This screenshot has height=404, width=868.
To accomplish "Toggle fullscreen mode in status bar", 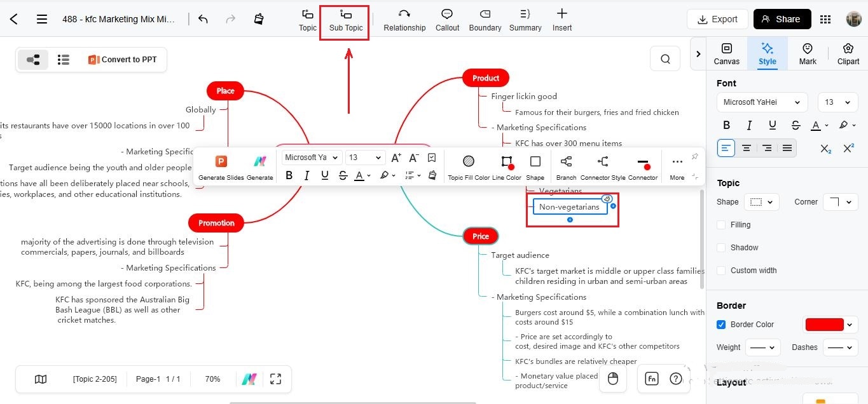I will pyautogui.click(x=275, y=379).
